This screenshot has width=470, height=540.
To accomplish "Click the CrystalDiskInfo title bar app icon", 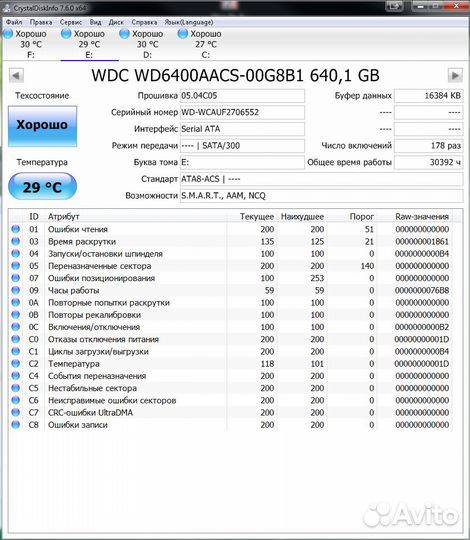I will point(6,8).
